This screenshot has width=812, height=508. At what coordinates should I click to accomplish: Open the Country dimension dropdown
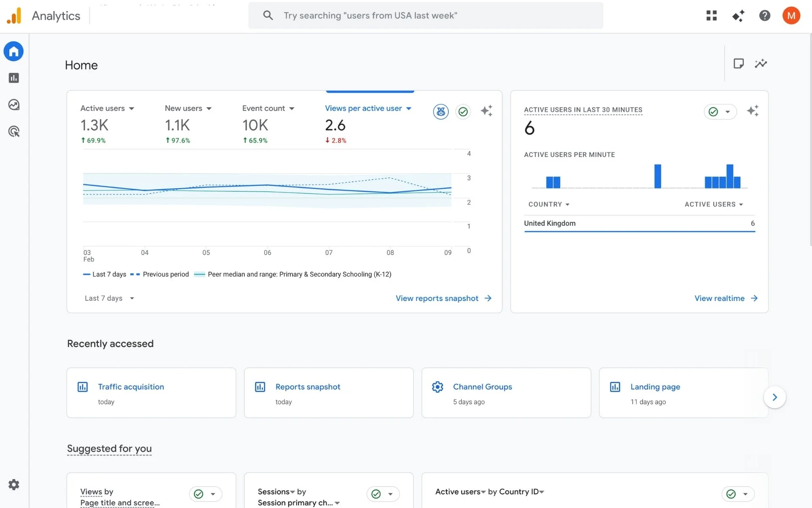pos(549,204)
